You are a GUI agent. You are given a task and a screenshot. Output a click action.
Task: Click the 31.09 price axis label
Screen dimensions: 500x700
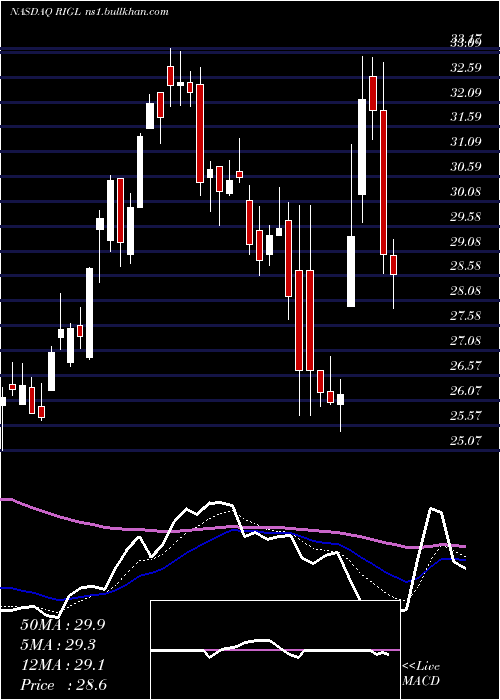[466, 142]
